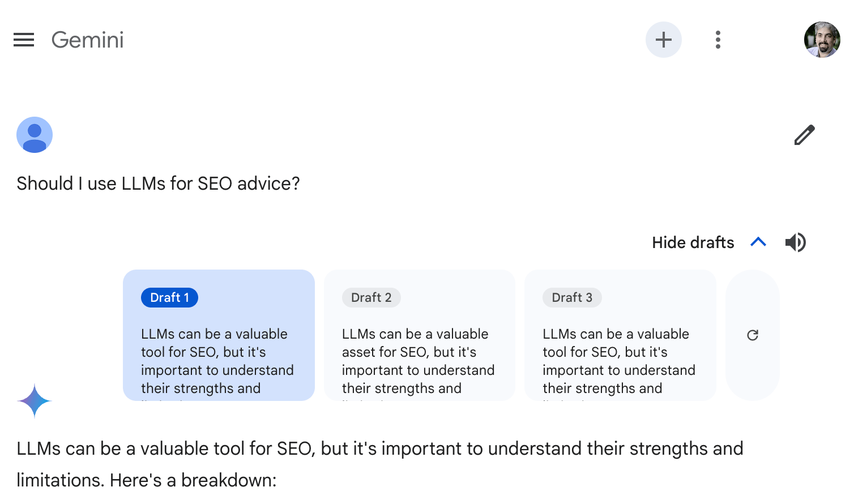Switch to the Draft 2 card preview text
The image size is (854, 504).
pos(418,361)
